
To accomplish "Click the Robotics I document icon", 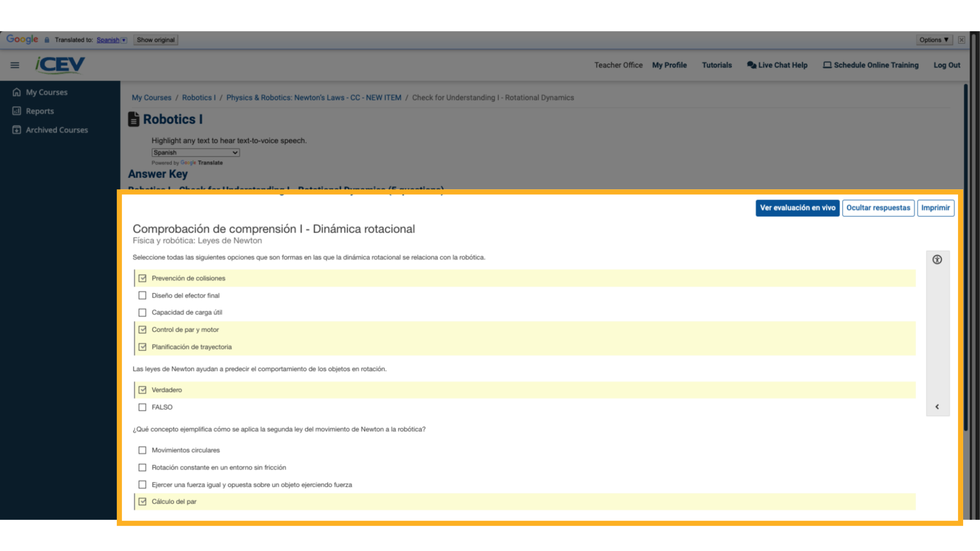I will (x=134, y=119).
